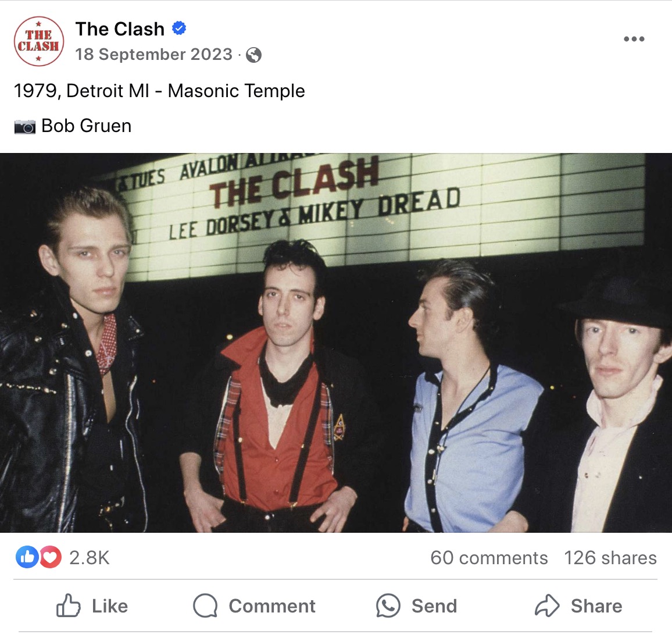
Task: Open the band photo under the marquee
Action: (x=336, y=343)
